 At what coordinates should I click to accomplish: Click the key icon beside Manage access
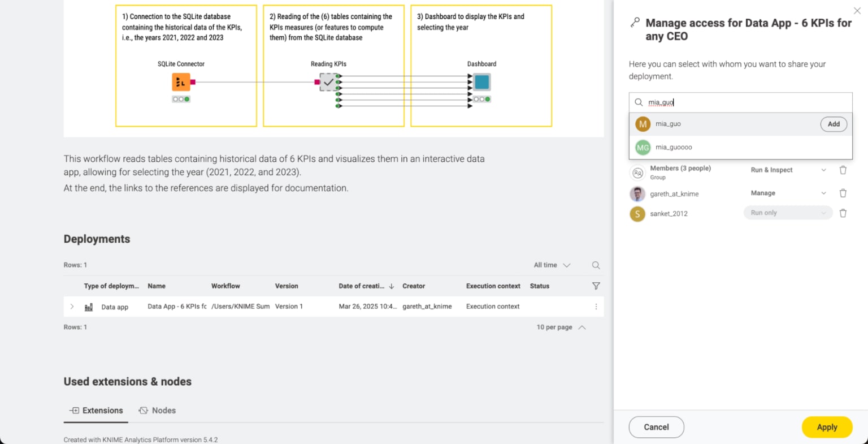(x=635, y=23)
